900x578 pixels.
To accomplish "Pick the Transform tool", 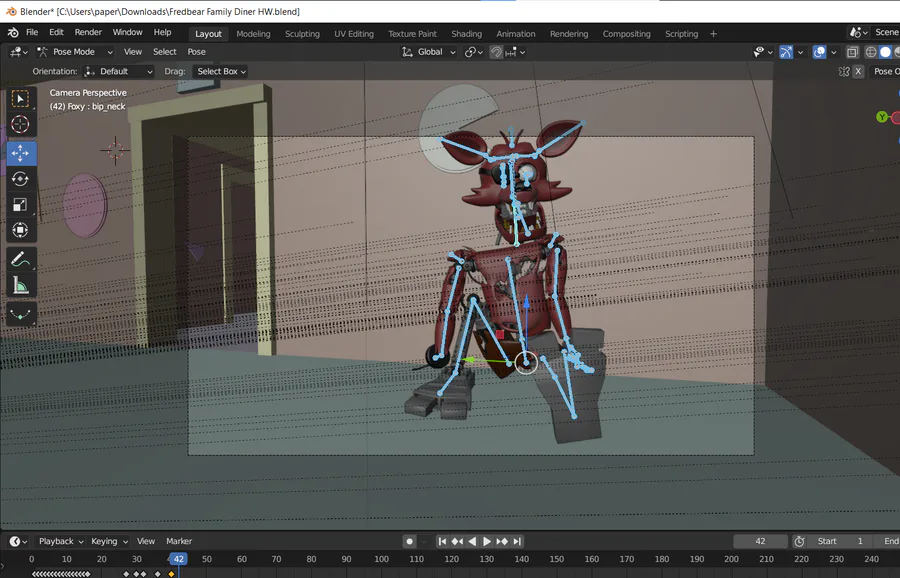I will click(x=20, y=231).
